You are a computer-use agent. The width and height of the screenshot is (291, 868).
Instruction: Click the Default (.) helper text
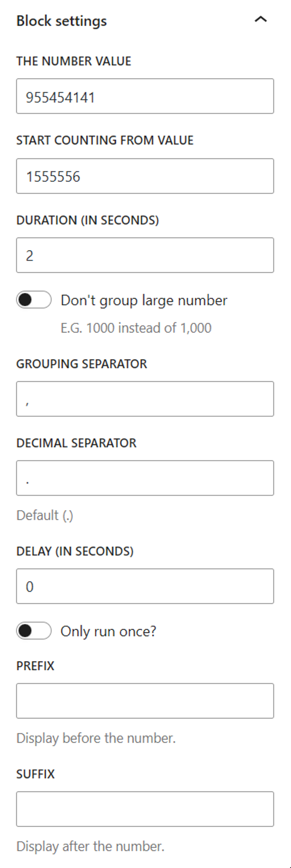click(45, 514)
